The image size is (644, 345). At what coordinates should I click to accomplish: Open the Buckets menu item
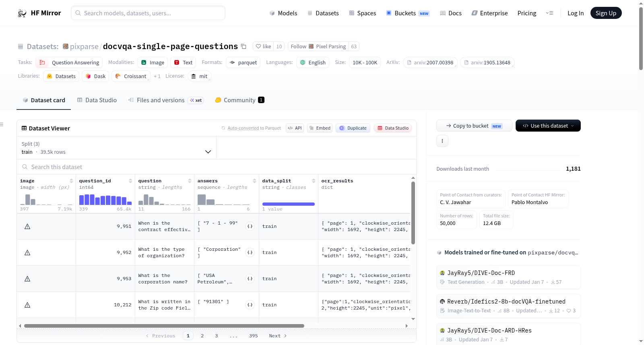(408, 13)
